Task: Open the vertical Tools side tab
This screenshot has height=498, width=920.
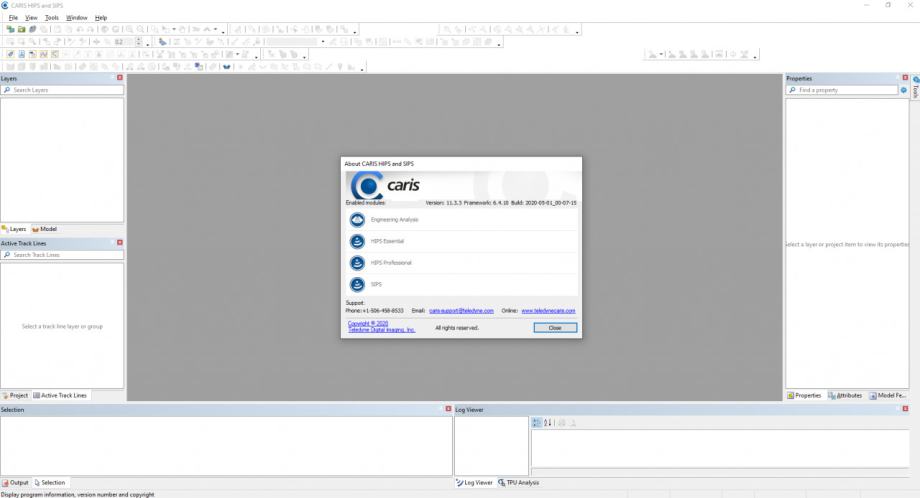Action: pos(915,87)
